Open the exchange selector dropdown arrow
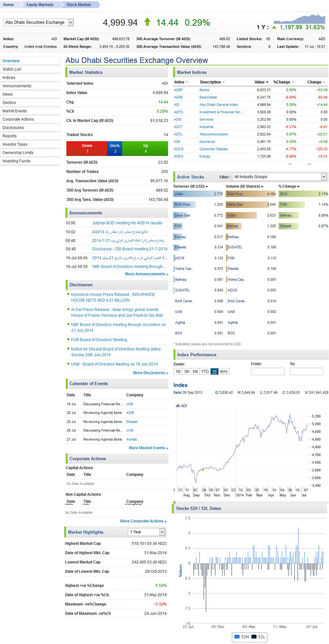This screenshot has height=644, width=329. [x=71, y=22]
